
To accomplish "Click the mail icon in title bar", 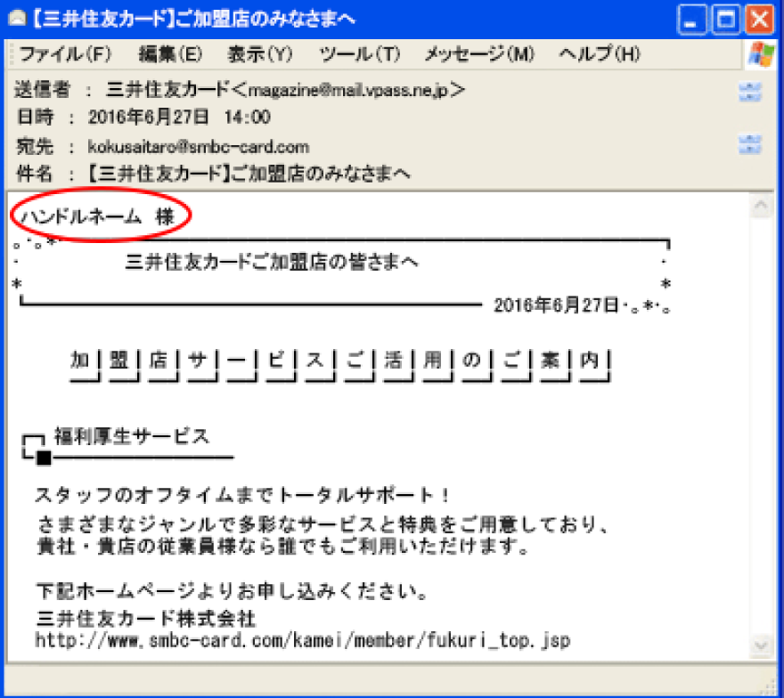I will 18,19.
